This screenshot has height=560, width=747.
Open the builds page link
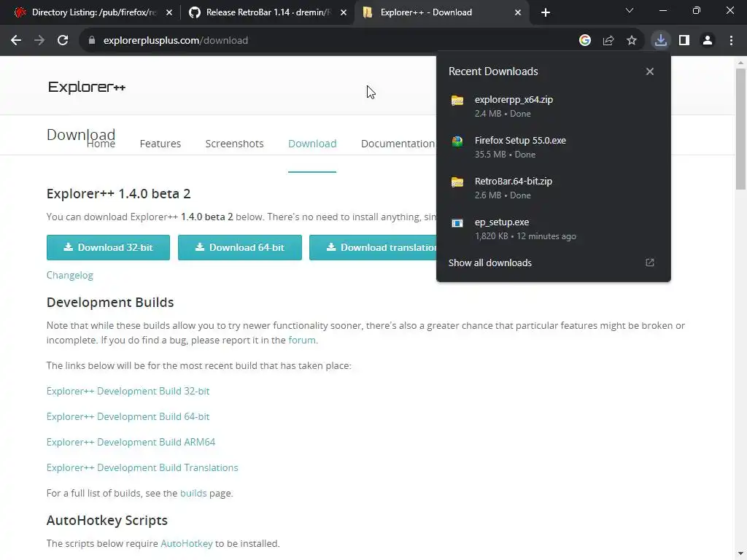193,494
